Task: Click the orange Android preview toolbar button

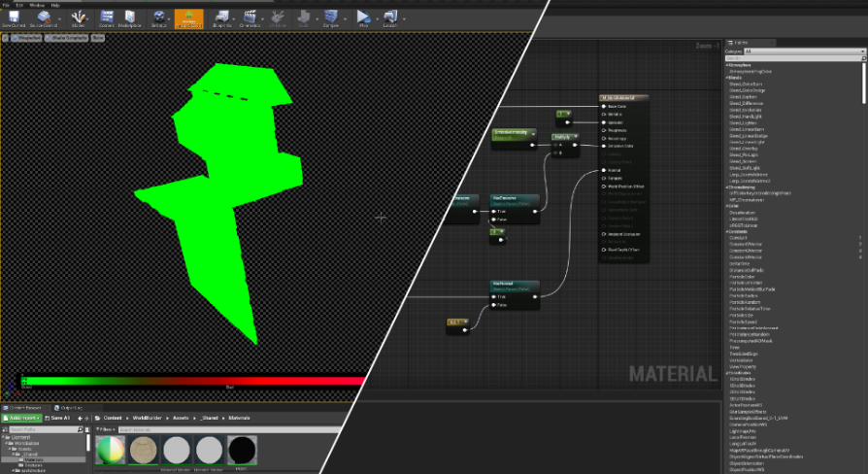Action: click(x=188, y=18)
